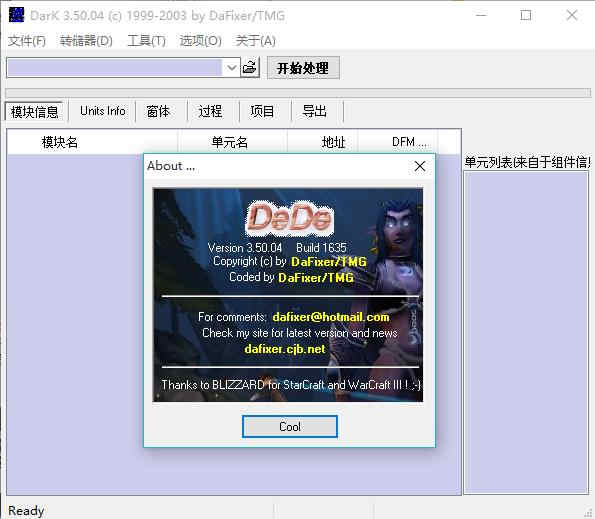This screenshot has height=519, width=595.
Task: Click the 模块名 column header
Action: click(92, 142)
